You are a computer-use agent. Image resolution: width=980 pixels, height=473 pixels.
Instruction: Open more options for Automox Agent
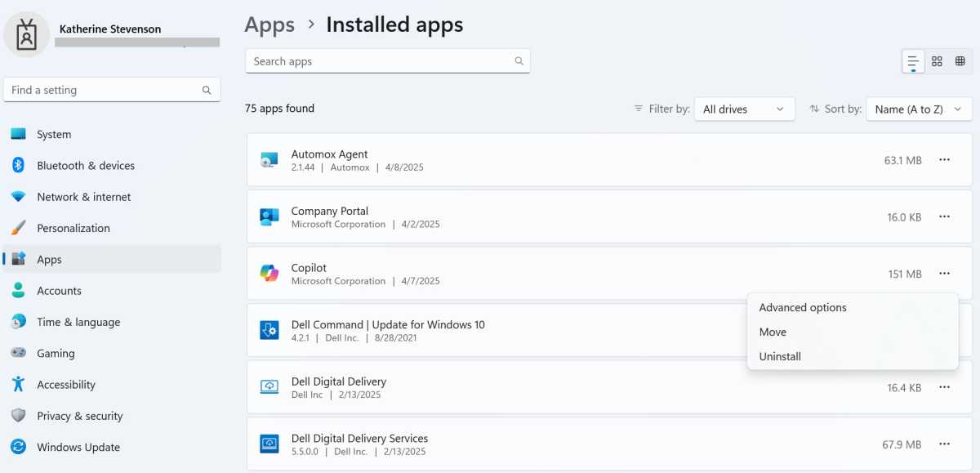click(x=944, y=160)
